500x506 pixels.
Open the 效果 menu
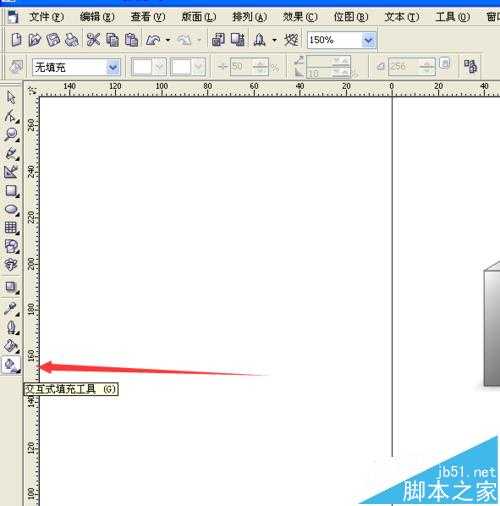[x=300, y=16]
